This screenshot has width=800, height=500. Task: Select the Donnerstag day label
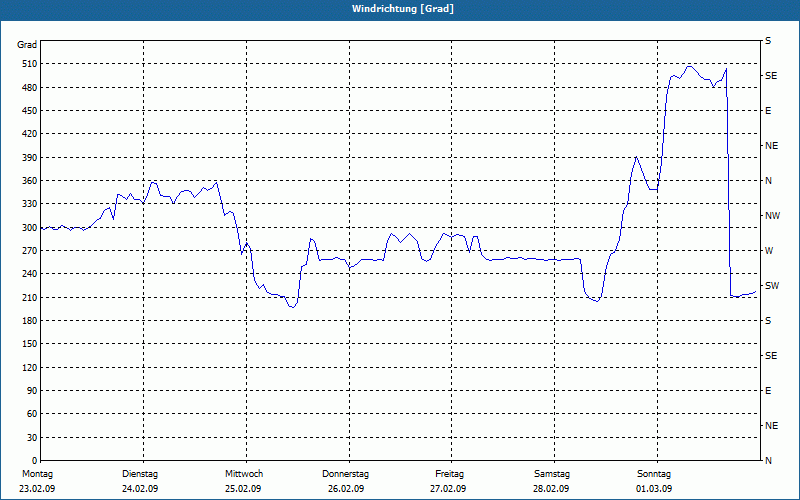(345, 474)
